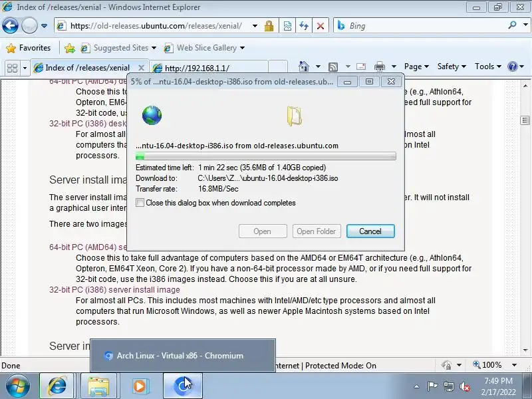Click the 64-bit PC (AMD64) server link
This screenshot has width=532, height=399.
pyautogui.click(x=88, y=247)
